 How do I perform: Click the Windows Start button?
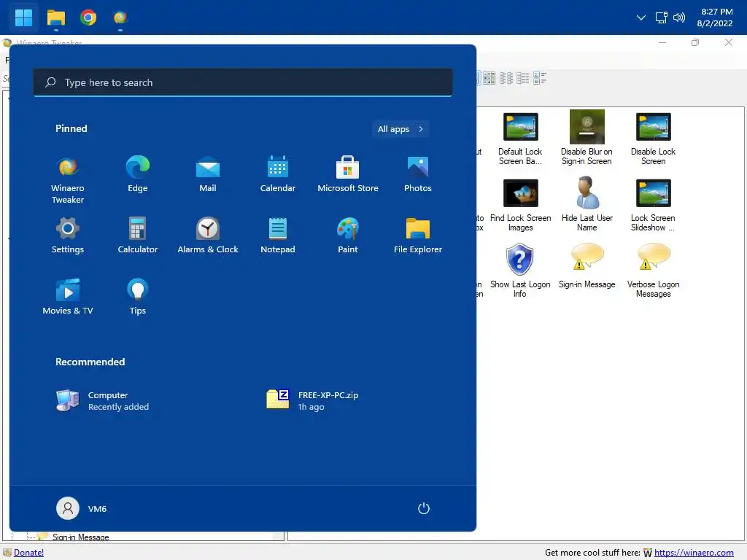(23, 17)
